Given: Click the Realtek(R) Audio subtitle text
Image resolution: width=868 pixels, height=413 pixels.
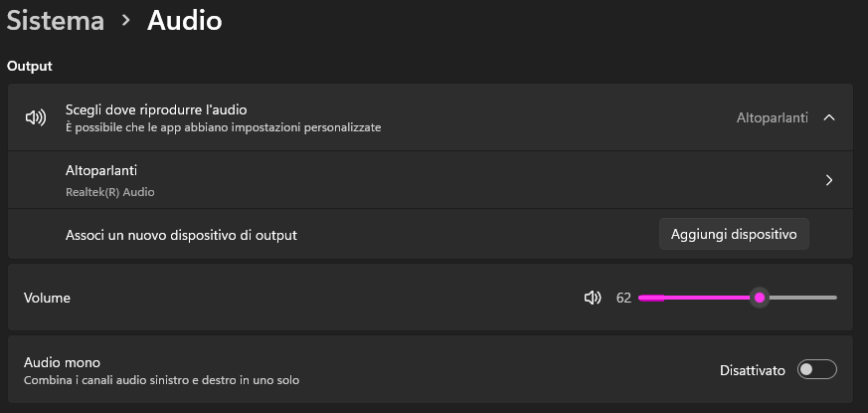Looking at the screenshot, I should pos(110,192).
